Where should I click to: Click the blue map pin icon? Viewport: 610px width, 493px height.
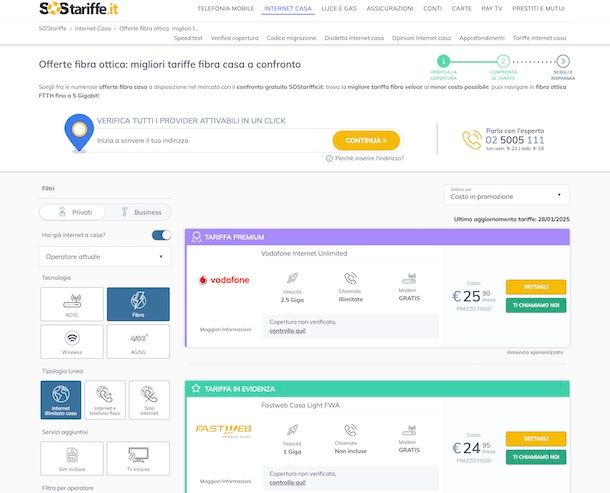(x=79, y=133)
